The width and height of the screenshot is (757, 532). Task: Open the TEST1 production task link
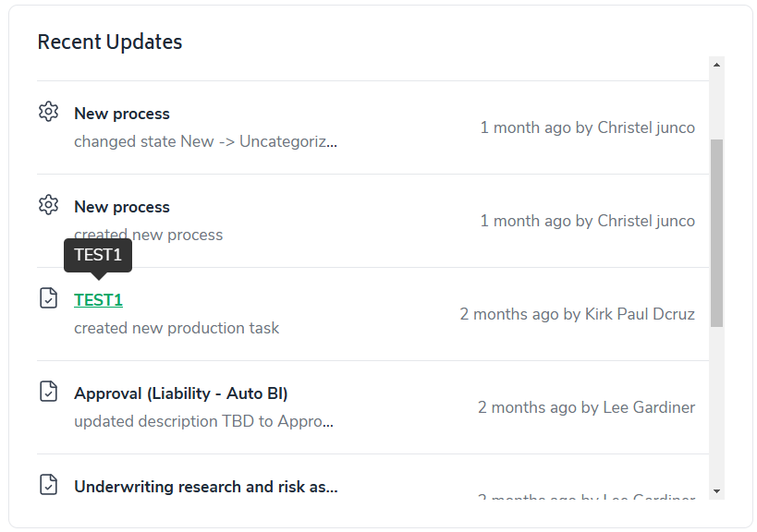[x=98, y=300]
